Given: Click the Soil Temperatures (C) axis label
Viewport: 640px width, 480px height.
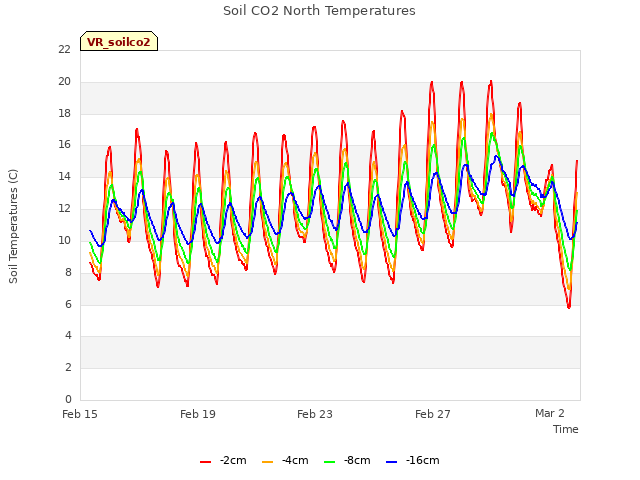Looking at the screenshot, I should (x=13, y=226).
